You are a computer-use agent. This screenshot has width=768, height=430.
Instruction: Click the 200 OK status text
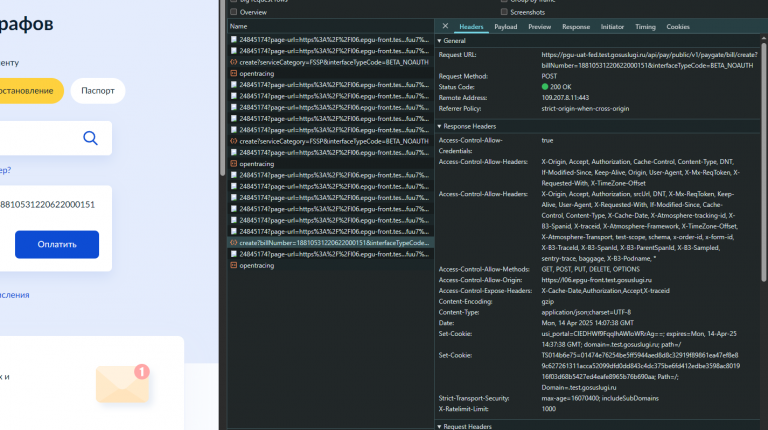click(x=560, y=87)
